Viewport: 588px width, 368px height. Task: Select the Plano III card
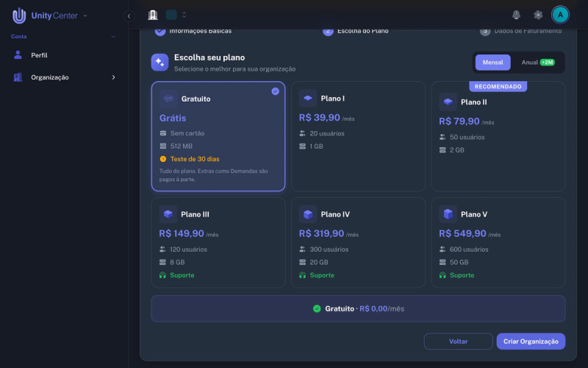click(x=218, y=243)
